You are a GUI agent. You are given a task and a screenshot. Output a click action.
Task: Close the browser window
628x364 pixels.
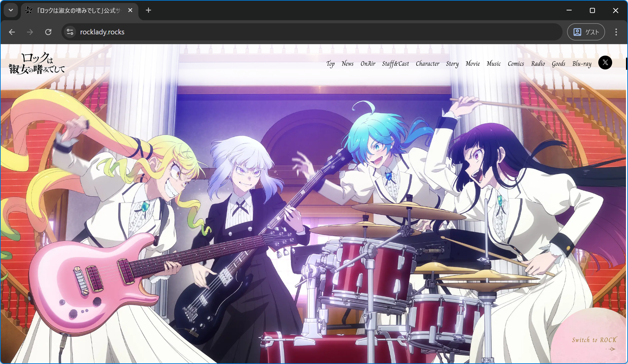pos(616,10)
